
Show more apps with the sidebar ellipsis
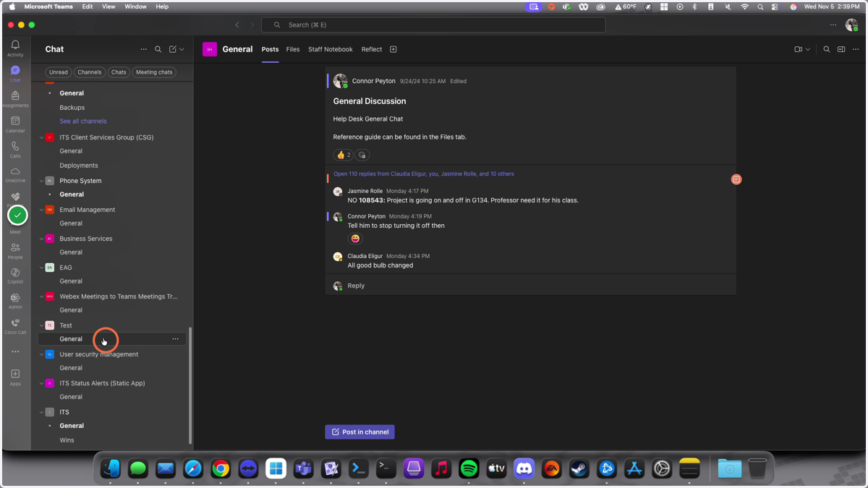click(x=15, y=352)
